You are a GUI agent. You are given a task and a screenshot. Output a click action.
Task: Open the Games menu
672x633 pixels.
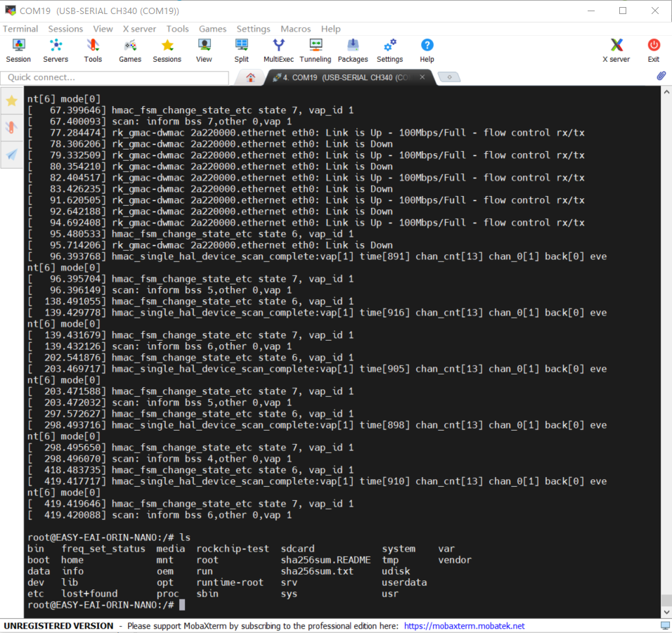pos(212,29)
